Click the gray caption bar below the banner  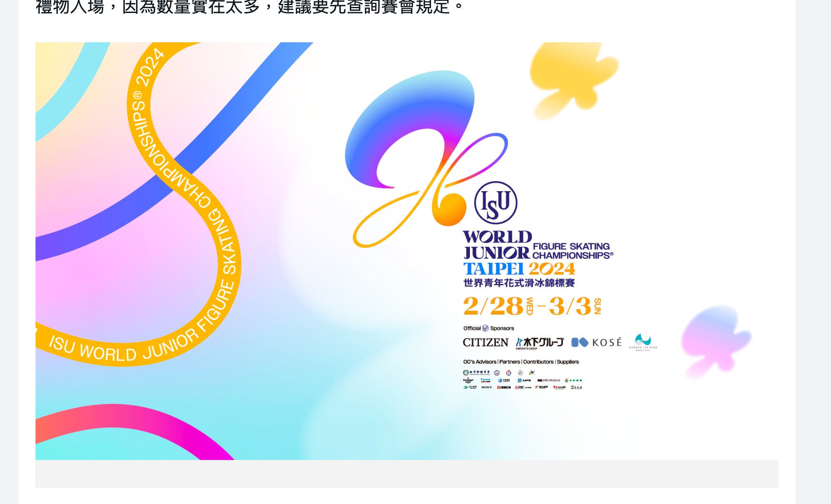406,474
